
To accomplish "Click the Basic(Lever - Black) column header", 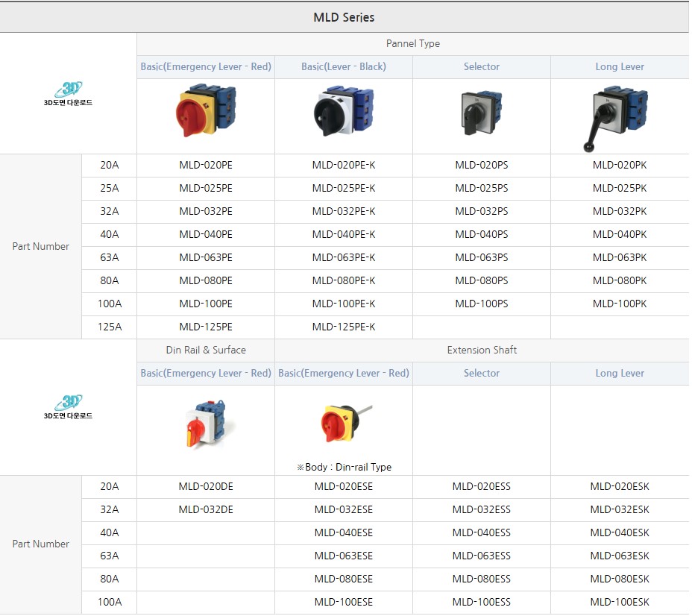I will [x=344, y=67].
